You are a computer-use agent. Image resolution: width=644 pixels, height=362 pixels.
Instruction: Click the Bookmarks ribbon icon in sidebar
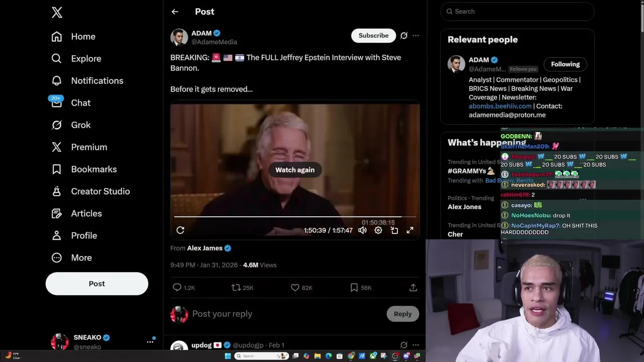(x=57, y=169)
